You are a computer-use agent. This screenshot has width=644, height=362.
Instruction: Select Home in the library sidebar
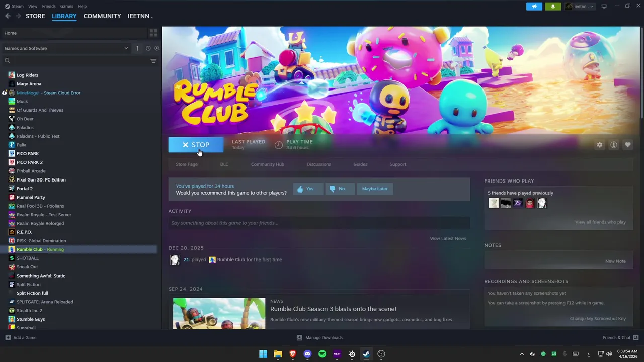(x=74, y=33)
